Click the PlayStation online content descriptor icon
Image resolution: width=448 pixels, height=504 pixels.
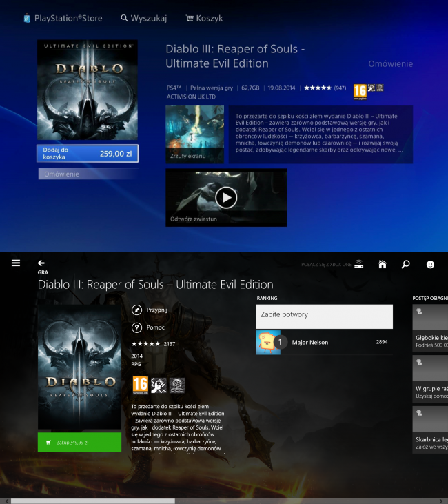[x=380, y=88]
